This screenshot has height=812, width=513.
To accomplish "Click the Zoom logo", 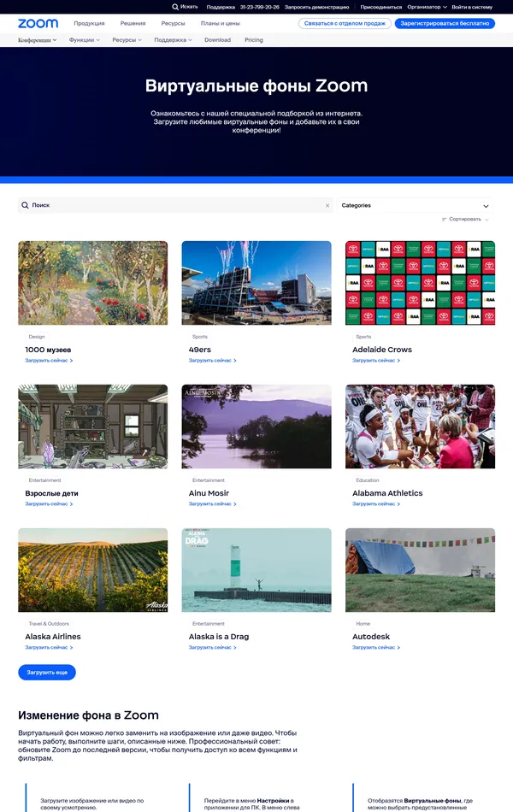I will click(38, 23).
